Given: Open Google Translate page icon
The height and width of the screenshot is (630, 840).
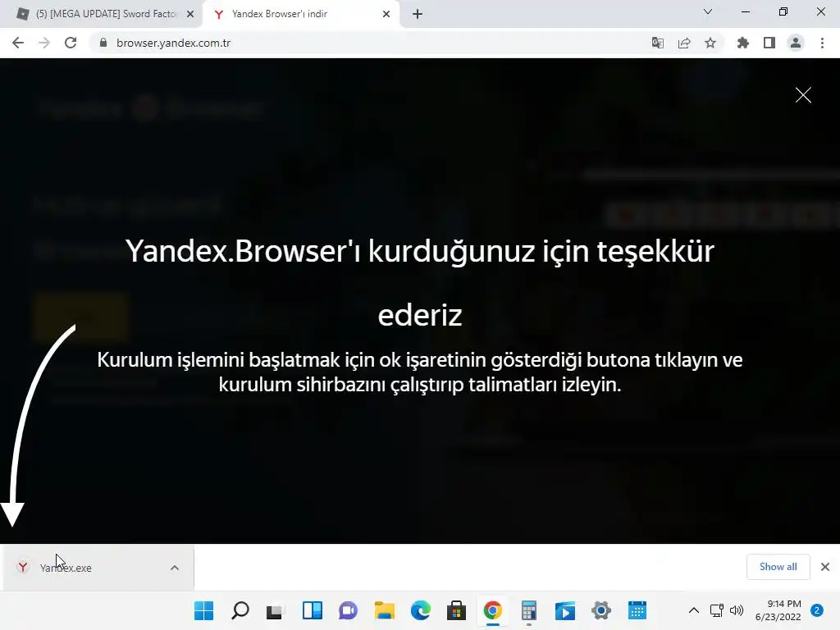Looking at the screenshot, I should point(657,43).
